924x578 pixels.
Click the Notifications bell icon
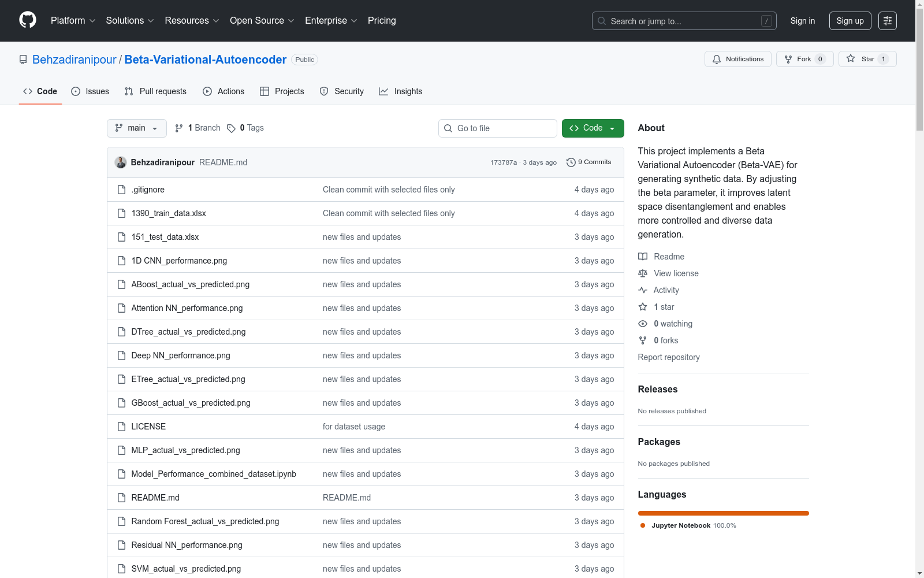coord(717,59)
